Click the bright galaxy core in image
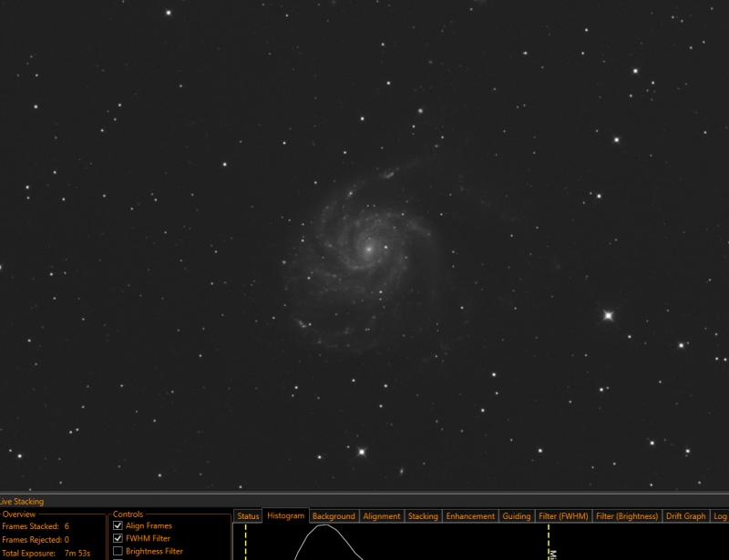The height and width of the screenshot is (560, 729). click(369, 249)
